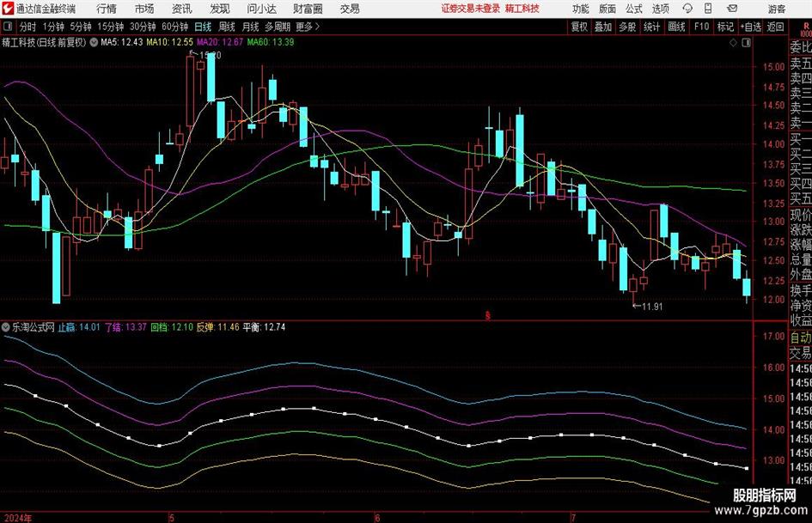The image size is (812, 523).
Task: Click the 游客 user label
Action: 776,9
